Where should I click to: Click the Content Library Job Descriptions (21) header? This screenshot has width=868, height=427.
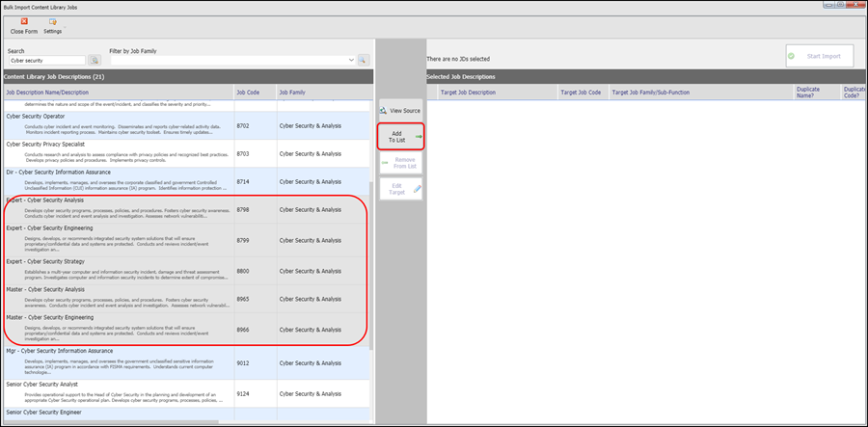pyautogui.click(x=188, y=76)
